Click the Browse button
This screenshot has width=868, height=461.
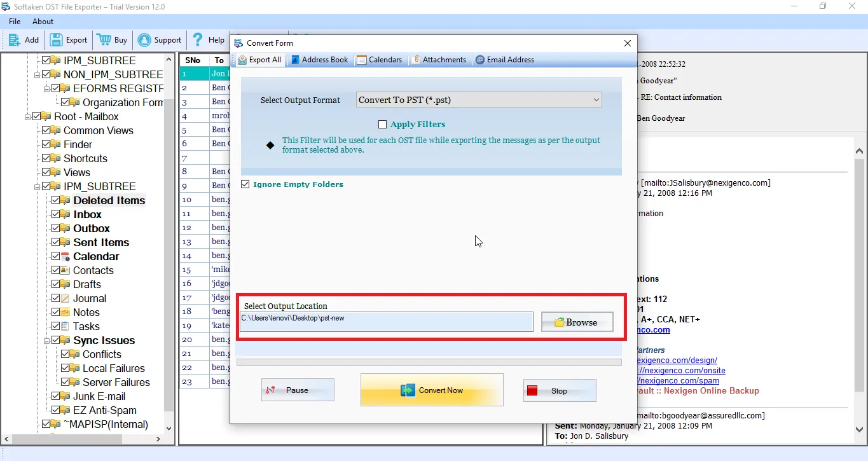coord(577,322)
